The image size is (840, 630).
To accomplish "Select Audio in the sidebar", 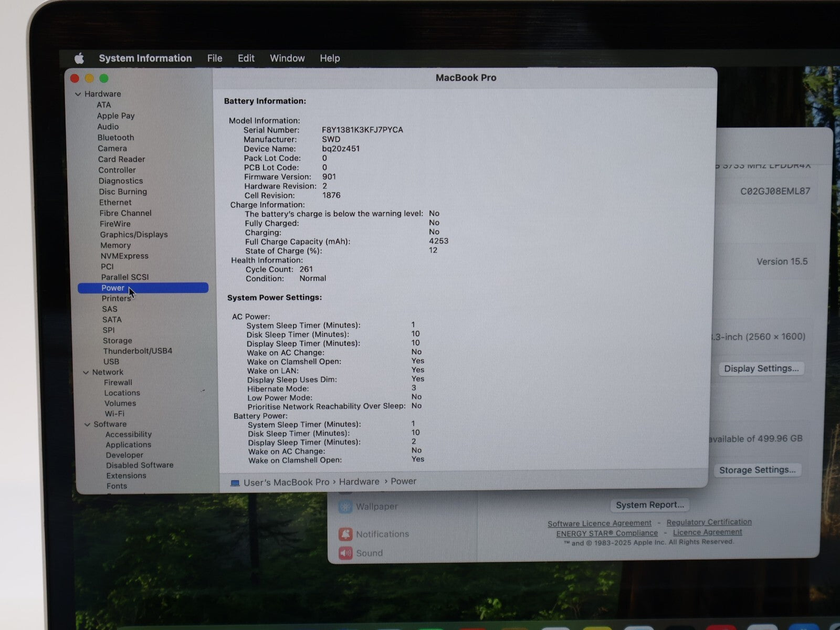I will click(x=108, y=127).
